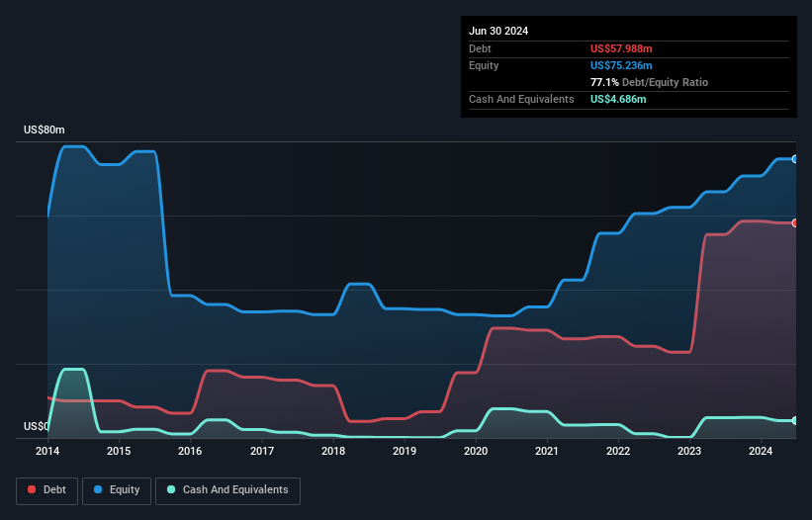This screenshot has height=520, width=812.
Task: Click the red Debt endpoint marker
Action: point(795,223)
